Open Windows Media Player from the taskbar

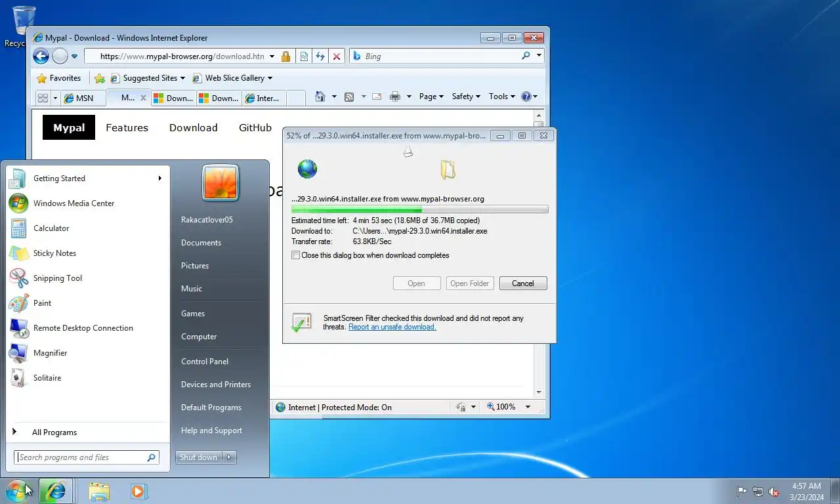coord(138,491)
